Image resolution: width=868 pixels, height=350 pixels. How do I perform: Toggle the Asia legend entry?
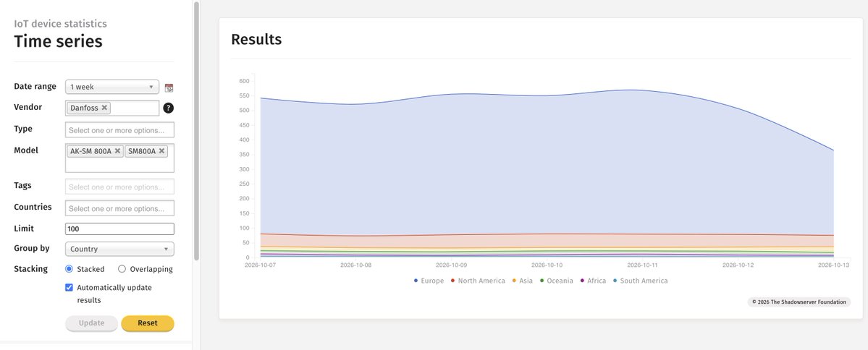(522, 281)
